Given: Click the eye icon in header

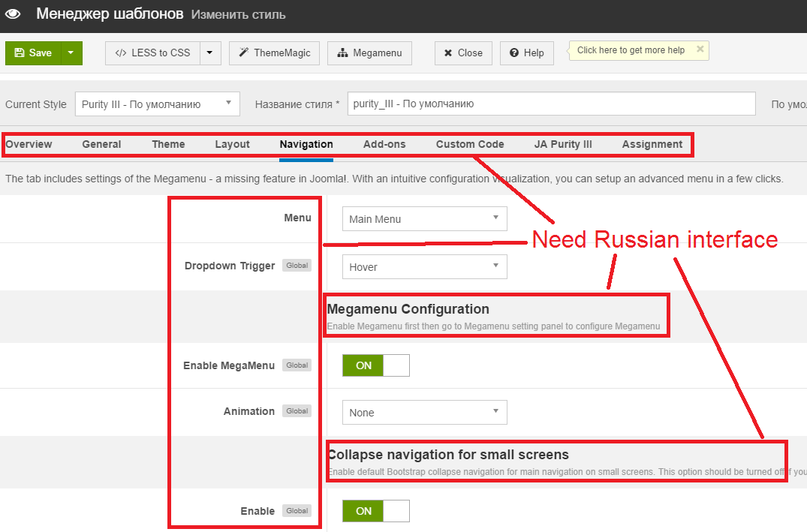Looking at the screenshot, I should click(x=13, y=14).
